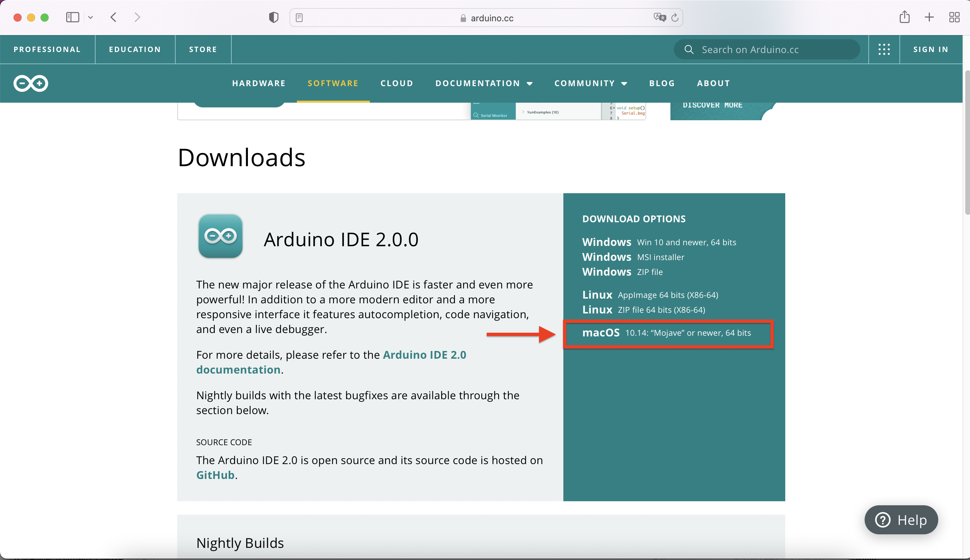Go back with the back arrow
The image size is (970, 560).
[x=113, y=17]
